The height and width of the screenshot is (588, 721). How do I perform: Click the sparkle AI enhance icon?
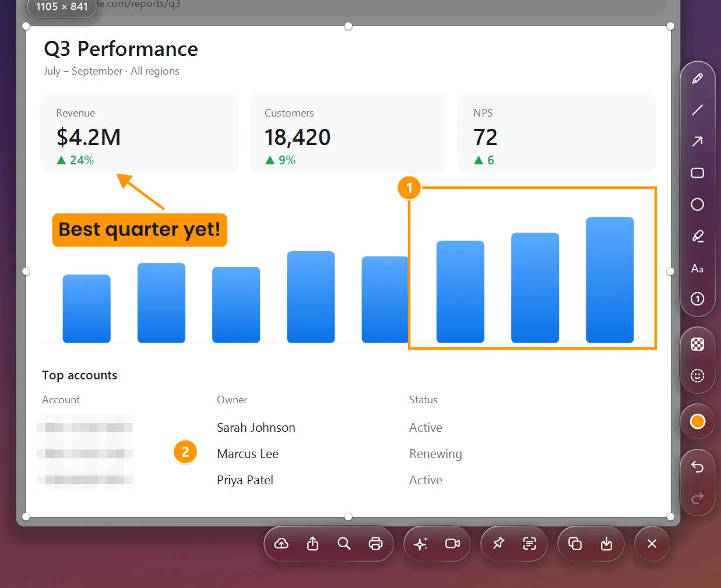[421, 544]
